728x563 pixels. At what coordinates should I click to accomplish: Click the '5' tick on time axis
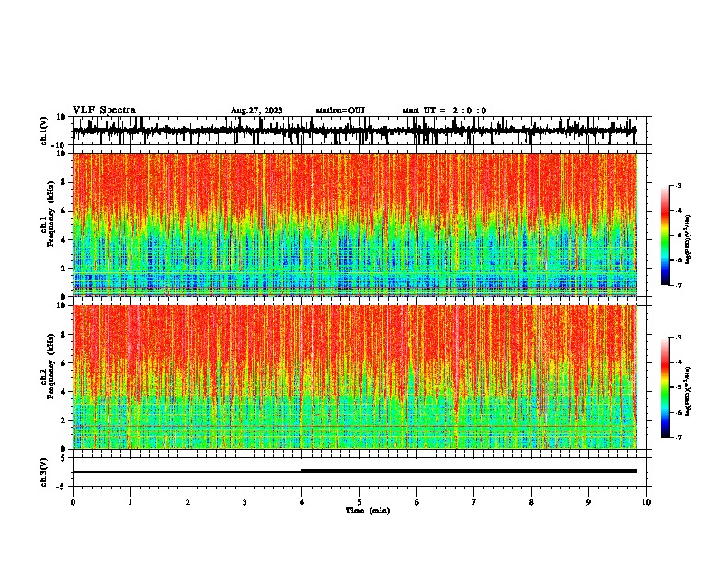coord(359,502)
